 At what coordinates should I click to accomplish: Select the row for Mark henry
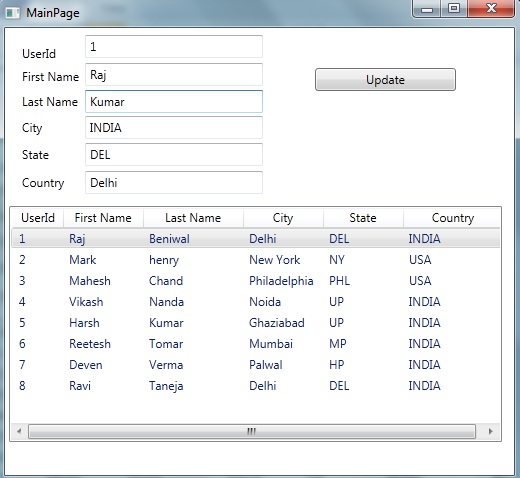pos(256,260)
